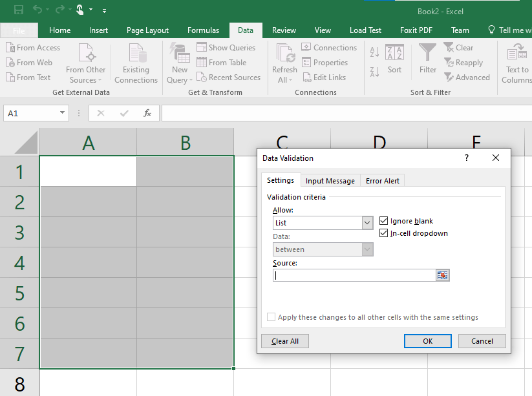This screenshot has width=532, height=396.
Task: Sort Z to A descending icon
Action: tap(374, 72)
